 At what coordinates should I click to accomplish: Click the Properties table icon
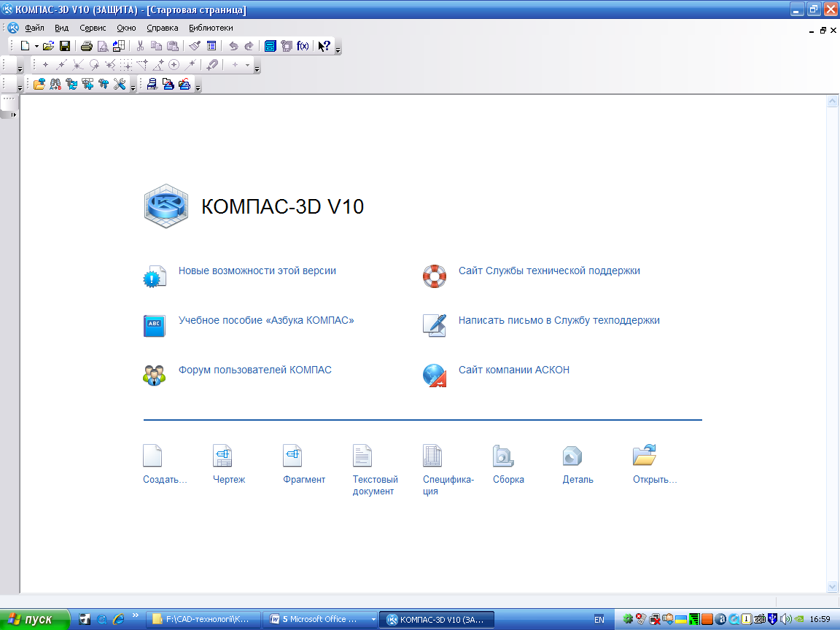[x=211, y=46]
